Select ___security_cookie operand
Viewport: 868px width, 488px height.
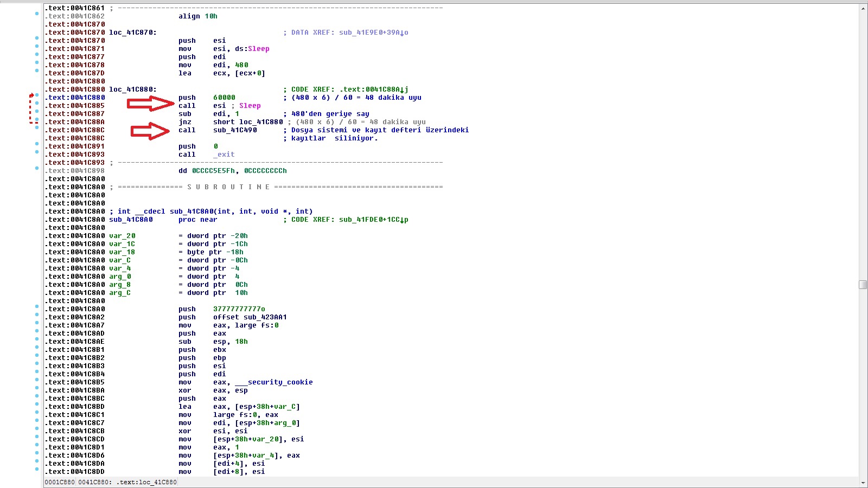click(274, 382)
